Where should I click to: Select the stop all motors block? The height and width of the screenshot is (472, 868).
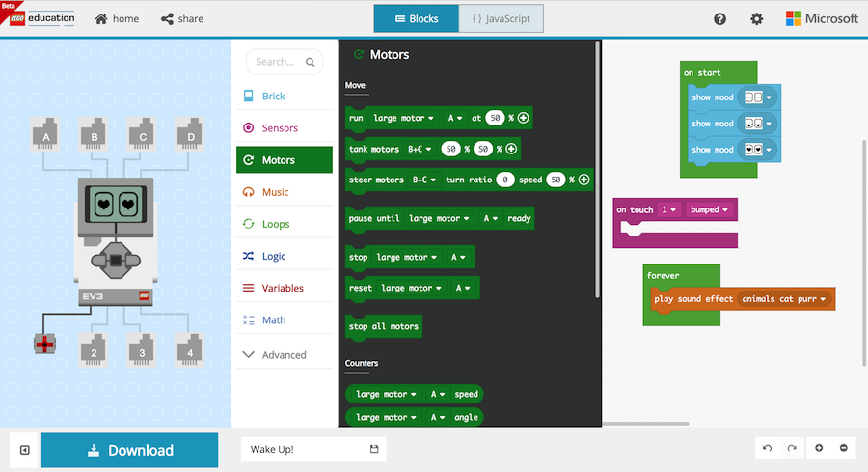tap(384, 326)
